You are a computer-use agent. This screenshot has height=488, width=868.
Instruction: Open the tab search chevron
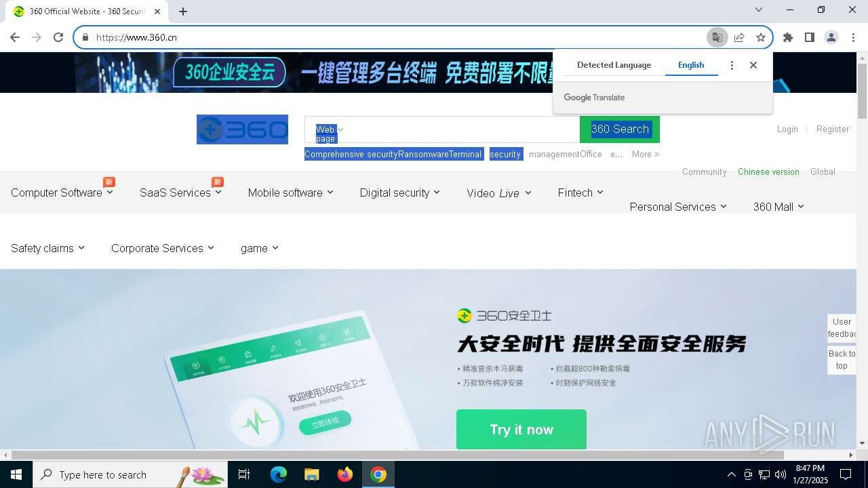[x=759, y=9]
